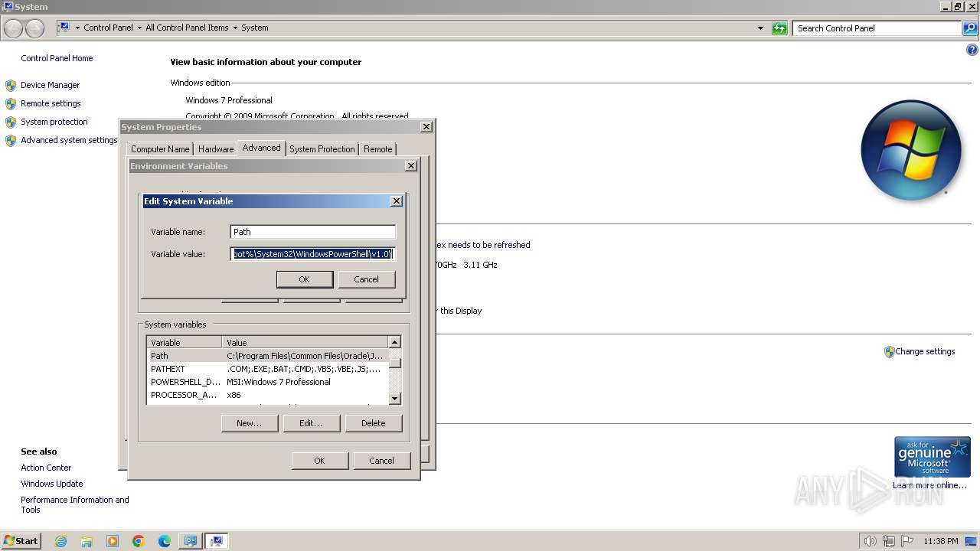
Task: Click the Change settings shield icon
Action: [889, 352]
